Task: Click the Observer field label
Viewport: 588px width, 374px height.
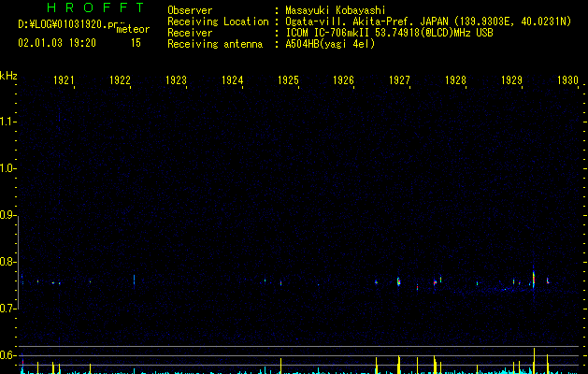Action: (x=190, y=10)
